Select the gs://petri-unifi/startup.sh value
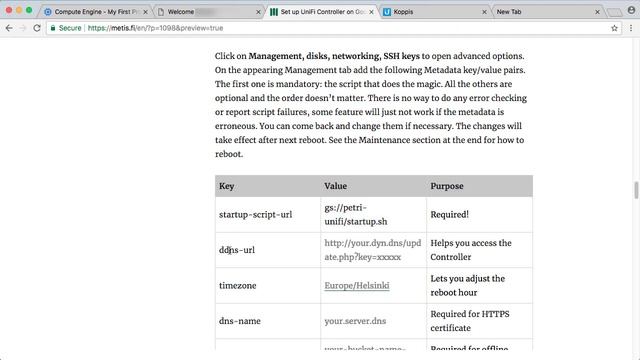The width and height of the screenshot is (640, 360). point(356,215)
